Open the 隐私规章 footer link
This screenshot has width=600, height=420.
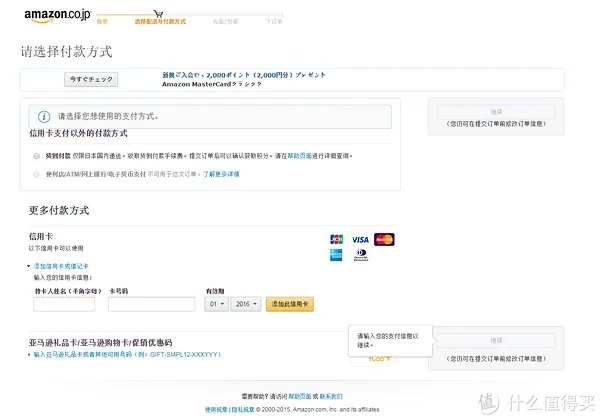click(x=243, y=410)
